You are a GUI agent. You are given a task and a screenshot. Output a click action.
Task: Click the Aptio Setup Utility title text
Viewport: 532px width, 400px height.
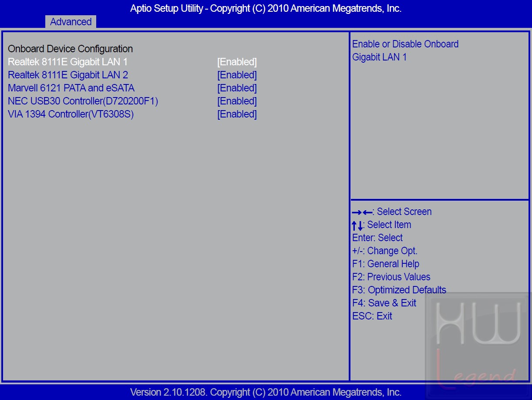pyautogui.click(x=266, y=8)
